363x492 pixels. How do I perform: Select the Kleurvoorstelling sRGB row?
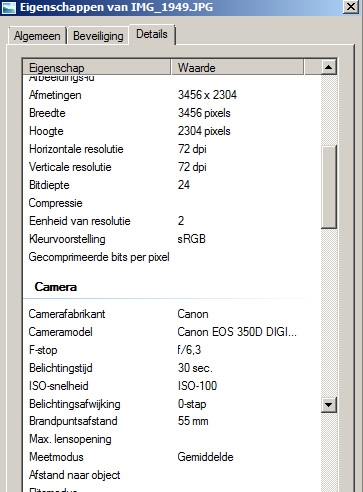[172, 239]
